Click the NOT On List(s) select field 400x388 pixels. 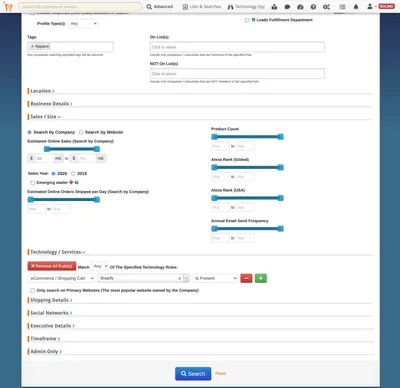(237, 74)
